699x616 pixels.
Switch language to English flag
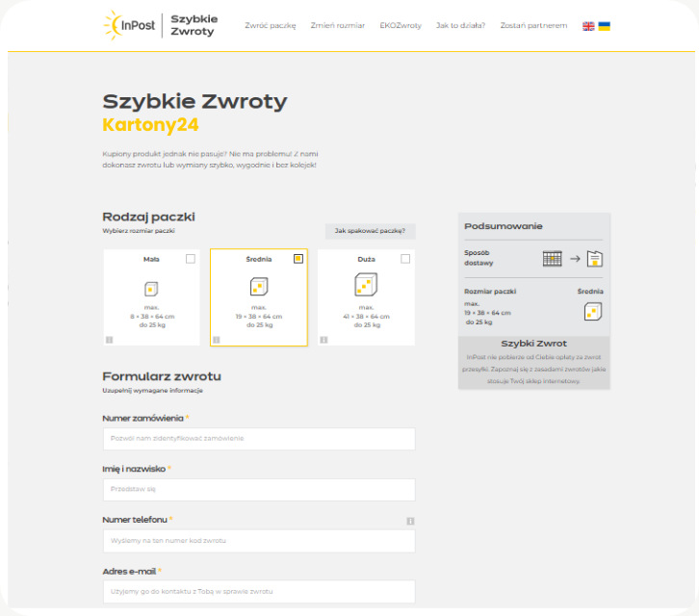point(588,26)
